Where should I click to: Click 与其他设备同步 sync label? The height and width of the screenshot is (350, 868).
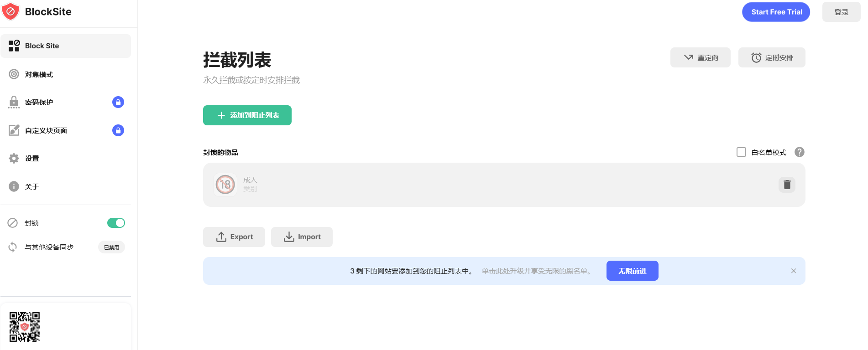pyautogui.click(x=49, y=247)
